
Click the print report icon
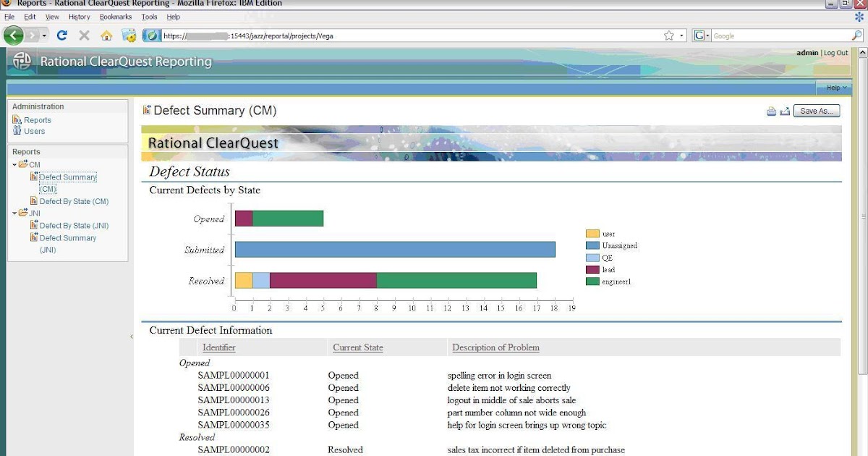pyautogui.click(x=770, y=111)
